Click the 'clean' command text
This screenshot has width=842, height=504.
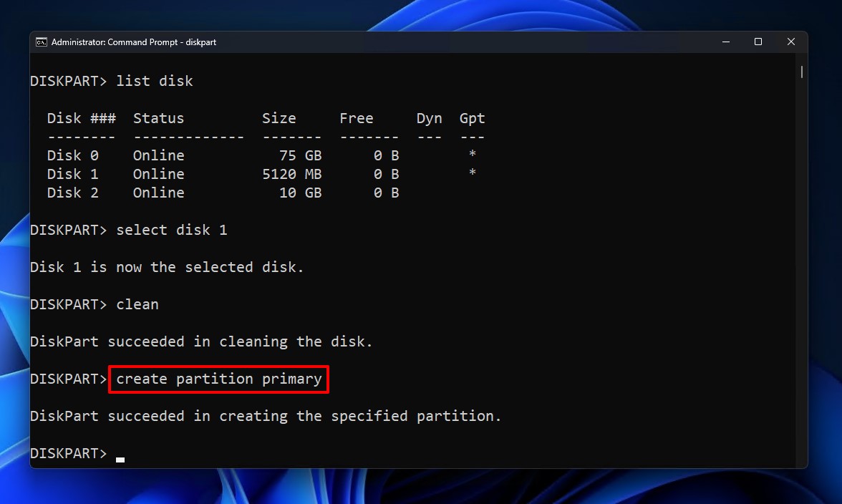[x=137, y=304]
